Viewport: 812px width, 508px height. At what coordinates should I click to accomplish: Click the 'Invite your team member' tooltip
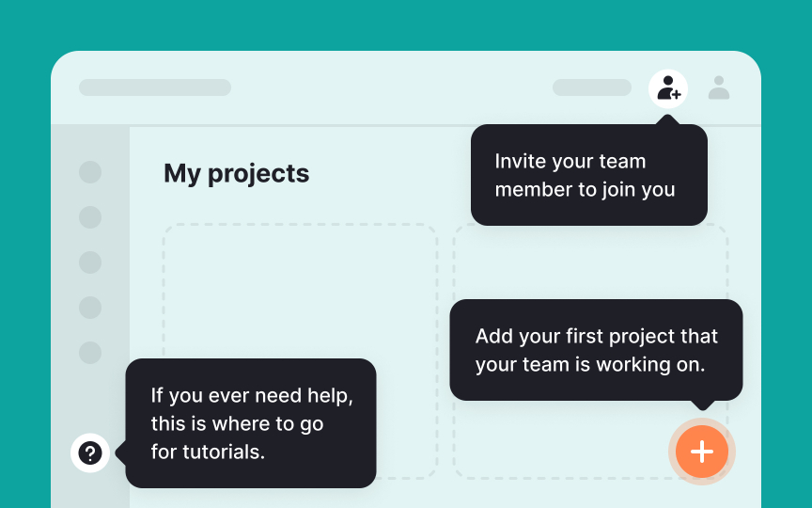tap(589, 175)
